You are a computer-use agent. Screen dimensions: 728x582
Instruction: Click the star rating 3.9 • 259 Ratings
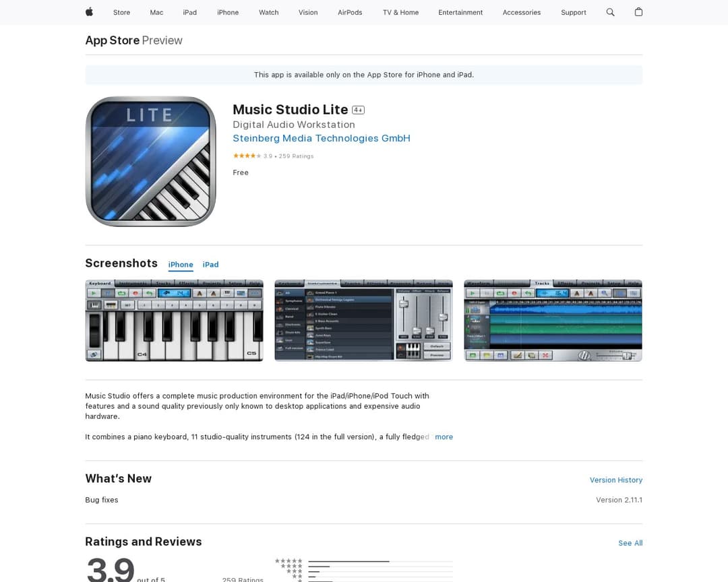click(x=274, y=156)
